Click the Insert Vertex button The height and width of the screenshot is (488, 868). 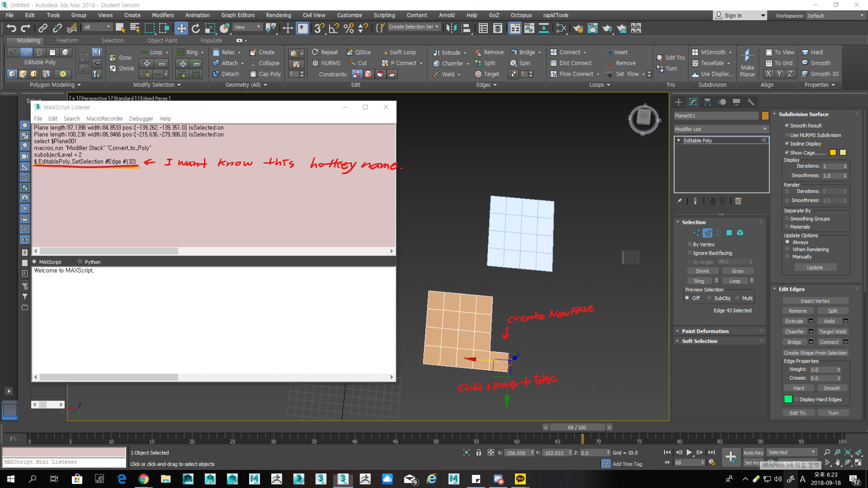pyautogui.click(x=815, y=301)
